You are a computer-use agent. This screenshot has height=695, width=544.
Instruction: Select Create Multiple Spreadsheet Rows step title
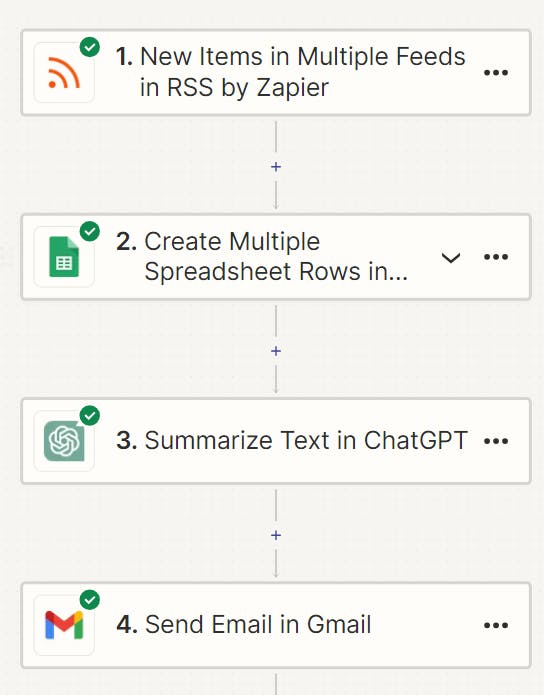(x=262, y=257)
